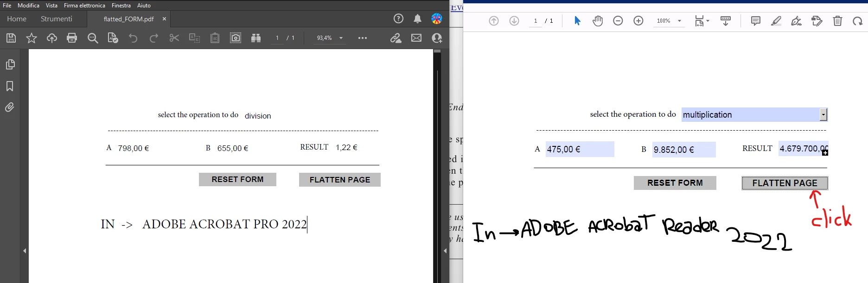Open the Modifica menu

pyautogui.click(x=28, y=6)
